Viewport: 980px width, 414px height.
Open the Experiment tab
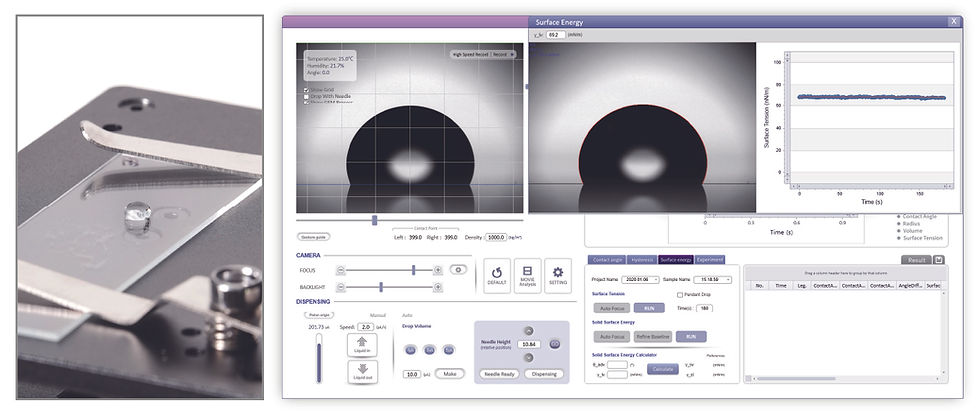click(709, 260)
